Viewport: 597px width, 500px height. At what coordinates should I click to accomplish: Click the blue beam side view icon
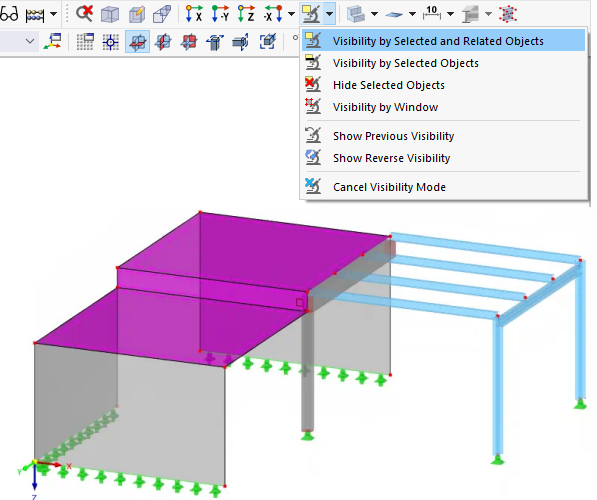click(x=241, y=42)
